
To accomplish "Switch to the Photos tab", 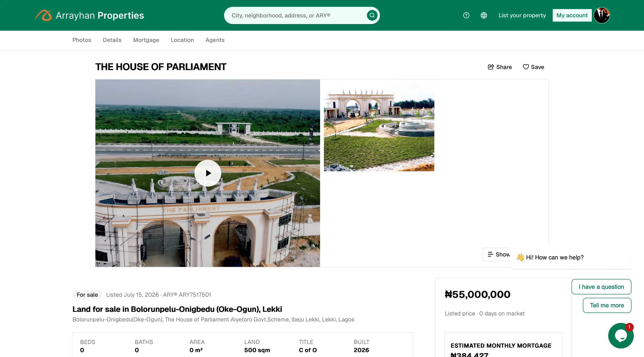I will click(82, 40).
